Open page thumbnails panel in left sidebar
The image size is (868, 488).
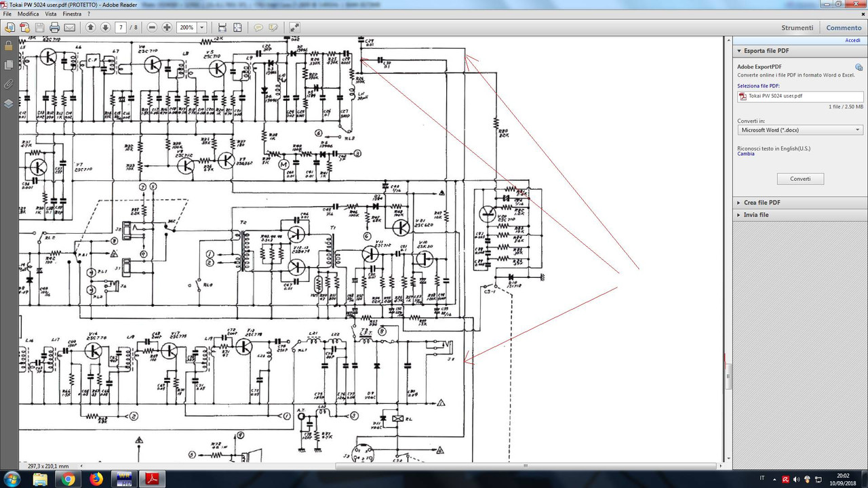[x=8, y=65]
